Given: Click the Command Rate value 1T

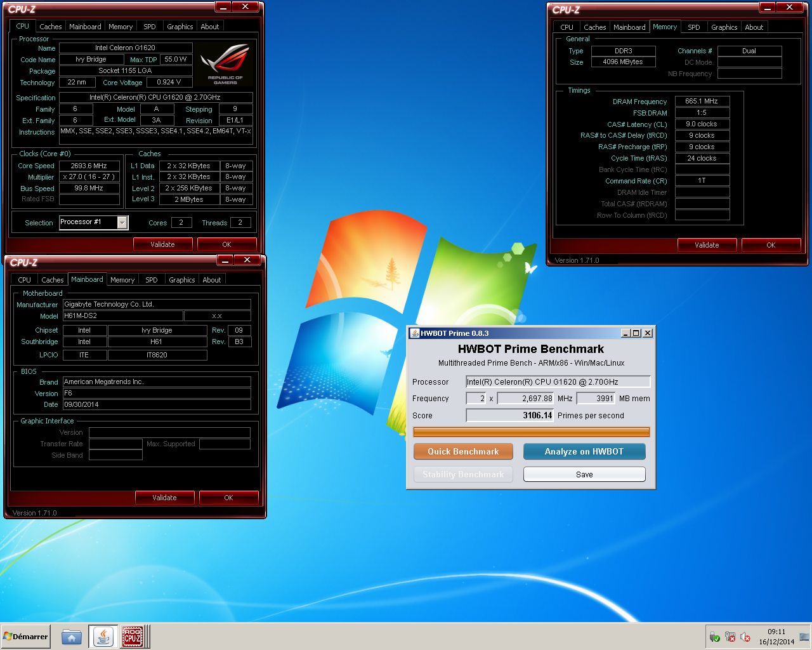Looking at the screenshot, I should click(702, 180).
